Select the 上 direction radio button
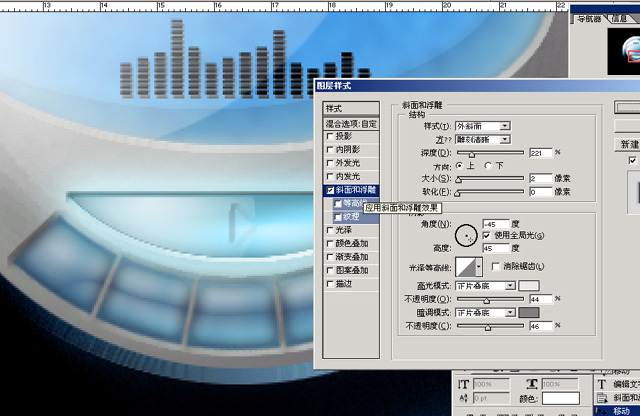 click(x=460, y=166)
